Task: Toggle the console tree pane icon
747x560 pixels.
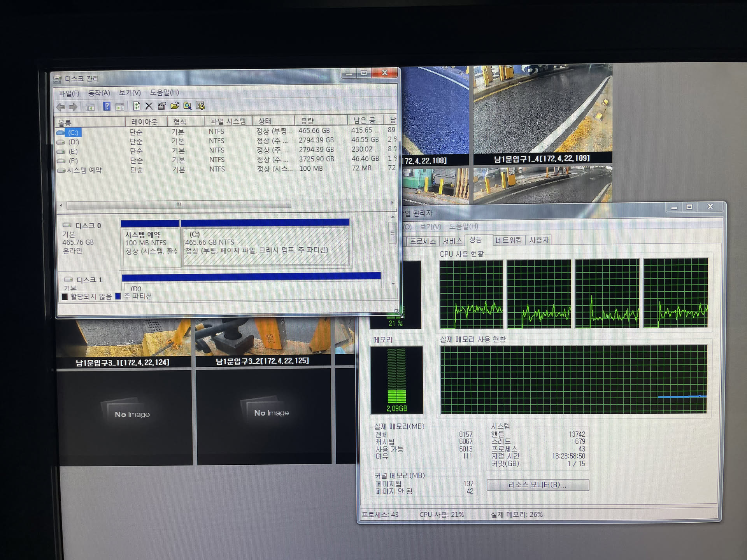Action: [90, 107]
